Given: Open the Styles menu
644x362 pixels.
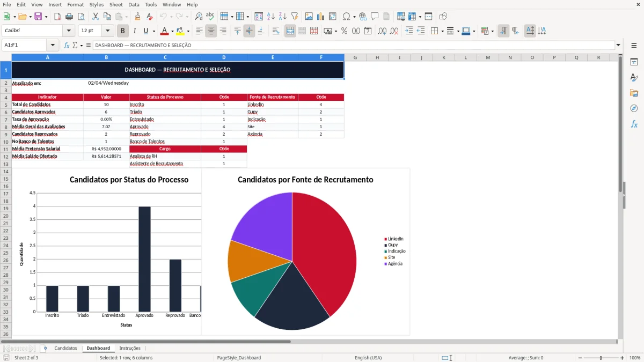Looking at the screenshot, I should [x=97, y=4].
